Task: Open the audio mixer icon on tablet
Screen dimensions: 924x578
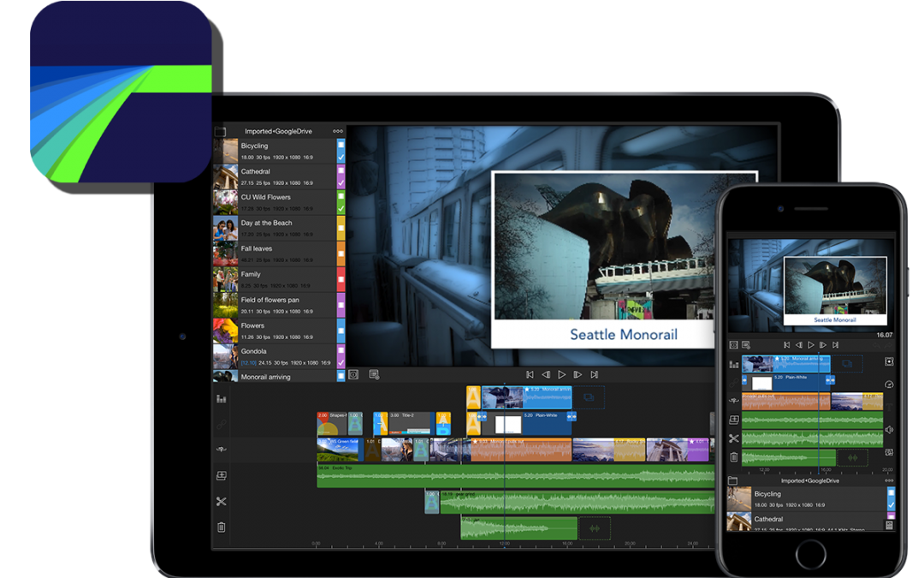Action: 221,399
